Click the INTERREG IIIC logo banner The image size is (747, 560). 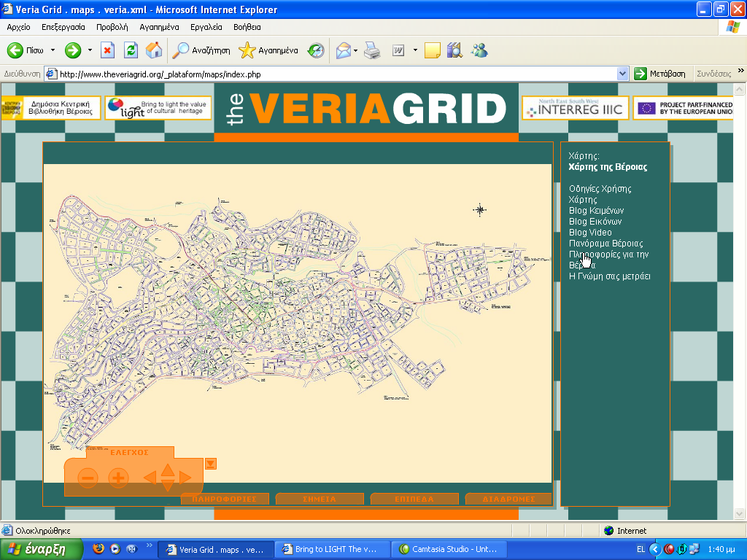[x=576, y=108]
